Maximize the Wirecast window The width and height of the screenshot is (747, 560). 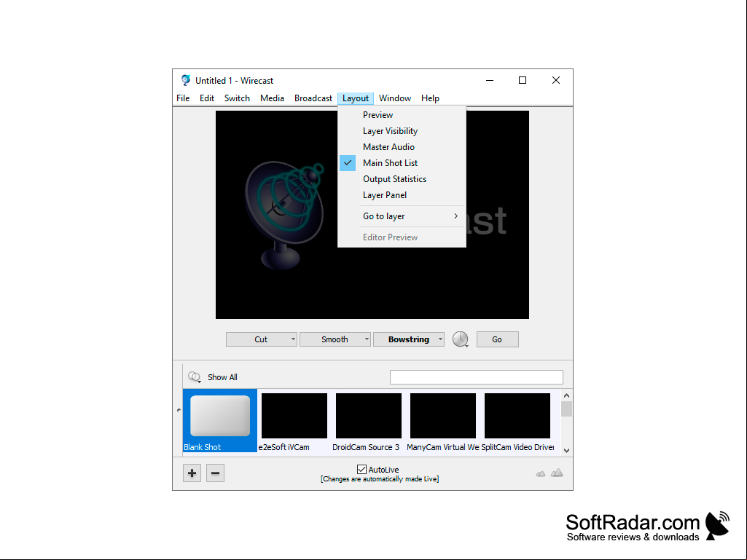click(x=523, y=80)
